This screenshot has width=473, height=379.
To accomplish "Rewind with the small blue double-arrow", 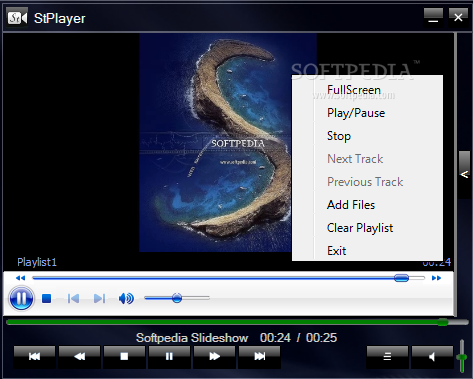I will (20, 278).
